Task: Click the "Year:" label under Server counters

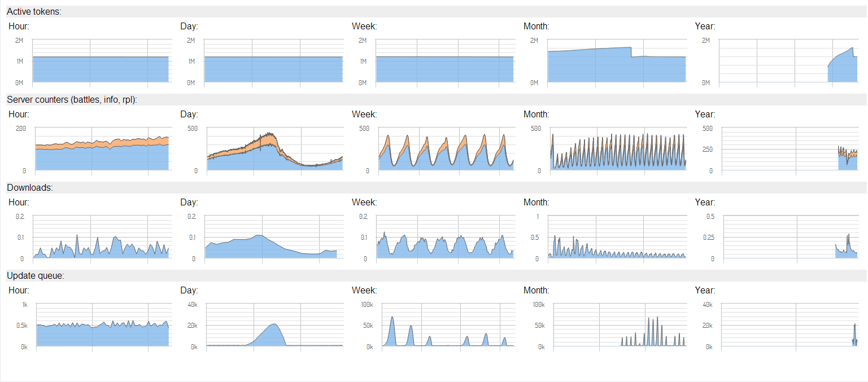Action: tap(705, 114)
